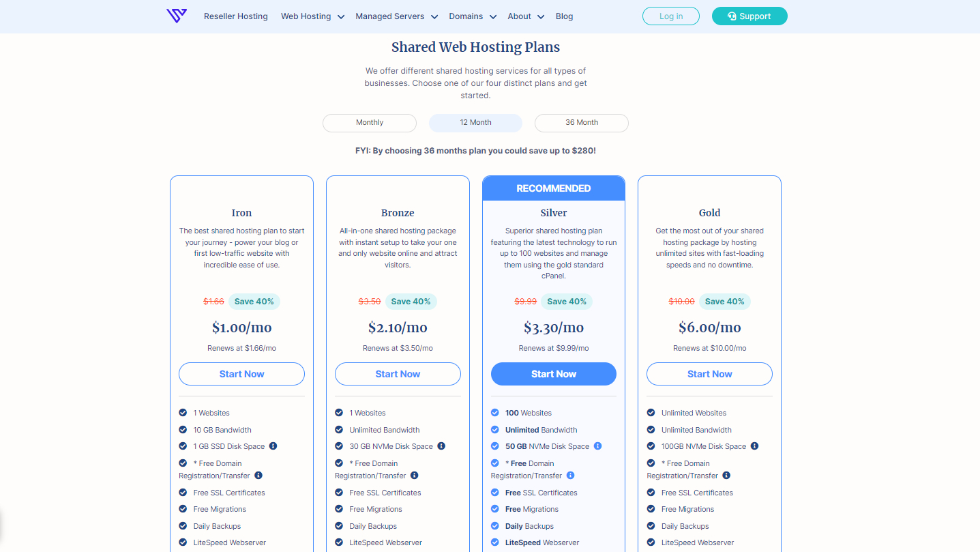The width and height of the screenshot is (980, 552).
Task: Click the site logo in the header
Action: coord(176,16)
